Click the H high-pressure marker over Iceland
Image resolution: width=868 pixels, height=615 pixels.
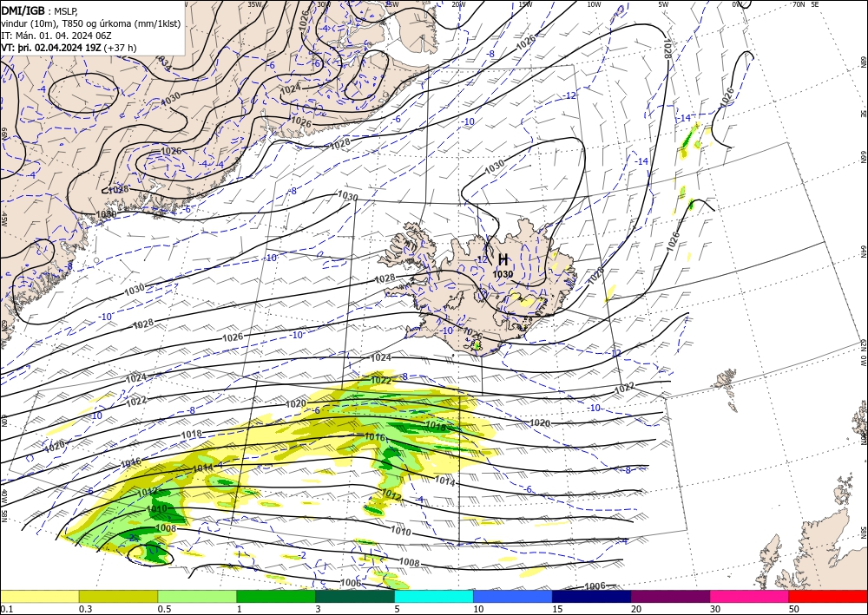point(503,259)
